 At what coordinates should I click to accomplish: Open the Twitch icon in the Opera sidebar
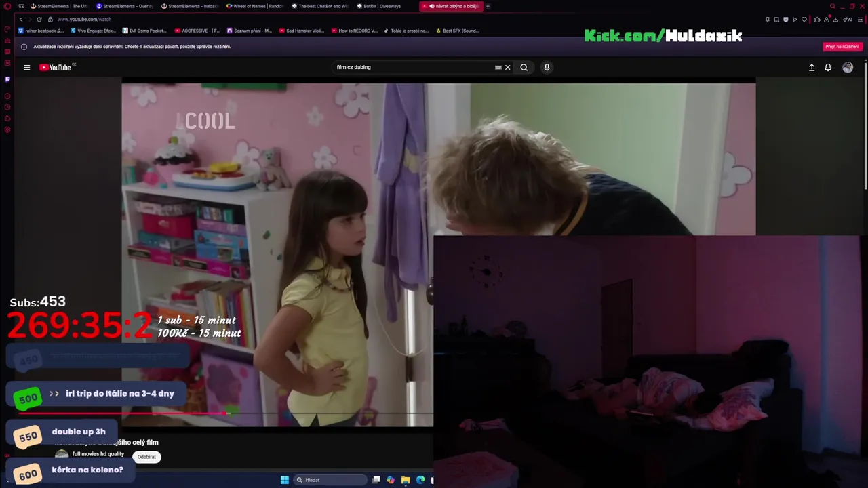pos(7,79)
